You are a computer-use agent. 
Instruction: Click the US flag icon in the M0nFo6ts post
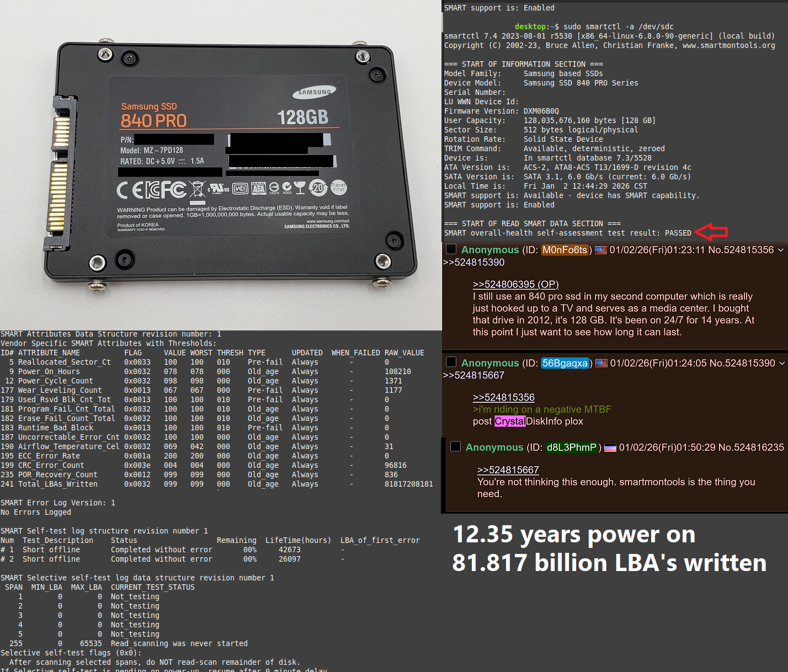pyautogui.click(x=601, y=250)
